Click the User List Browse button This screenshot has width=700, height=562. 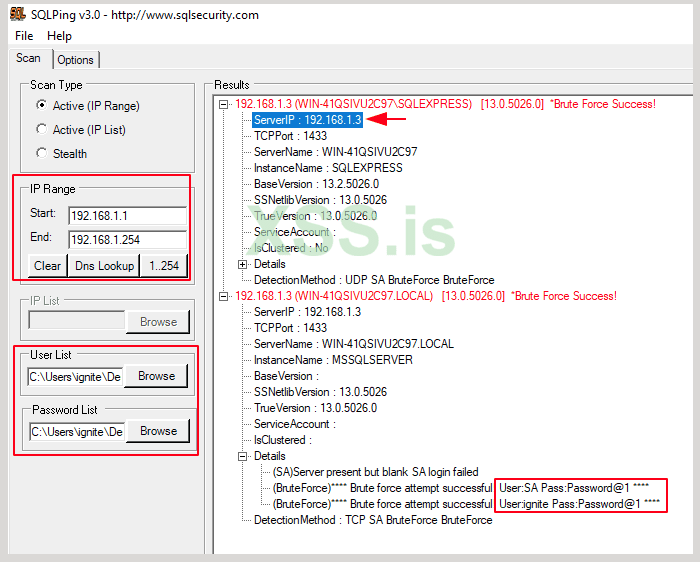tap(156, 376)
